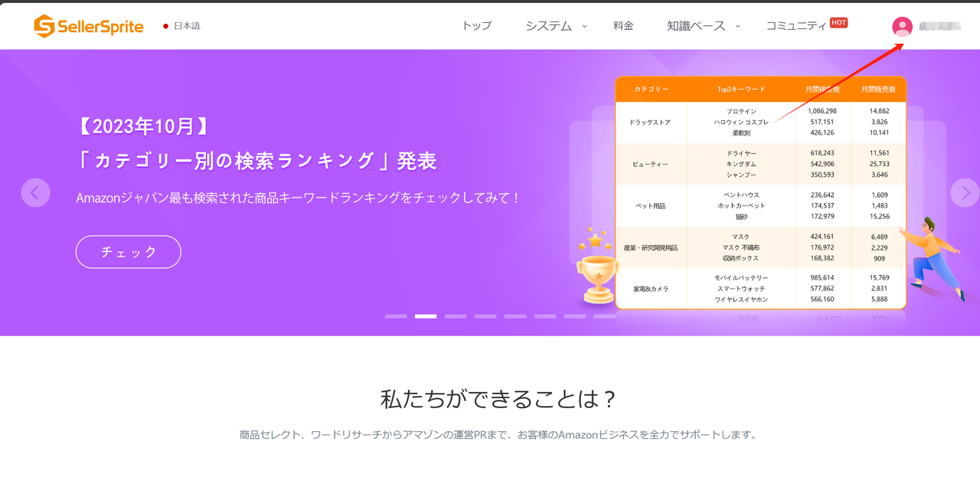Click the keyword ワイヤレスイヤホン
This screenshot has height=484, width=980.
pyautogui.click(x=741, y=299)
